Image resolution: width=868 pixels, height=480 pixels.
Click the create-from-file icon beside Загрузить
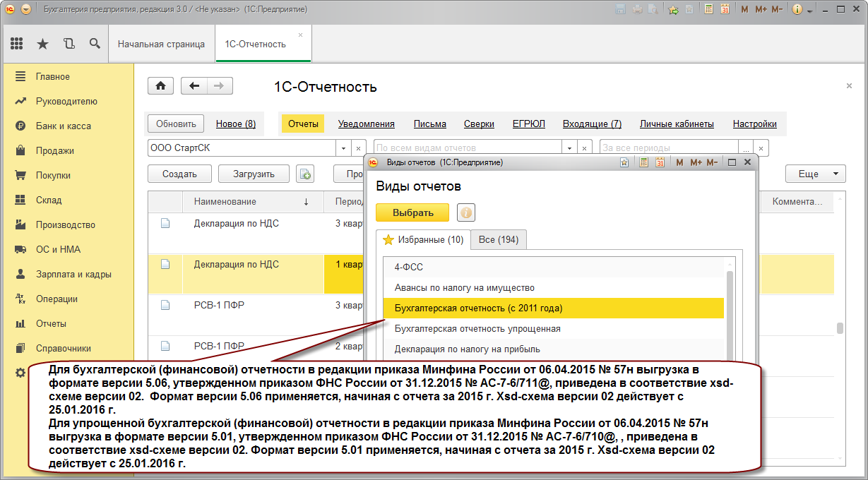(304, 174)
